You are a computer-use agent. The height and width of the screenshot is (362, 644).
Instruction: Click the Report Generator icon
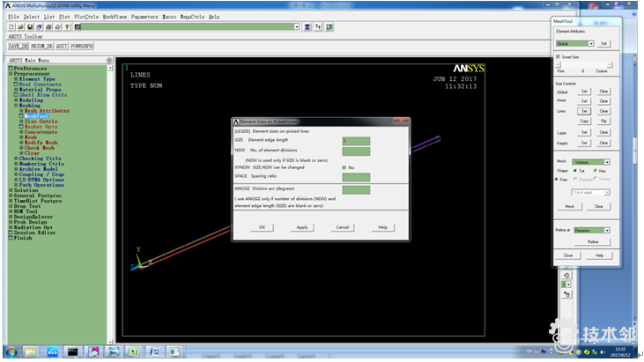pyautogui.click(x=58, y=27)
